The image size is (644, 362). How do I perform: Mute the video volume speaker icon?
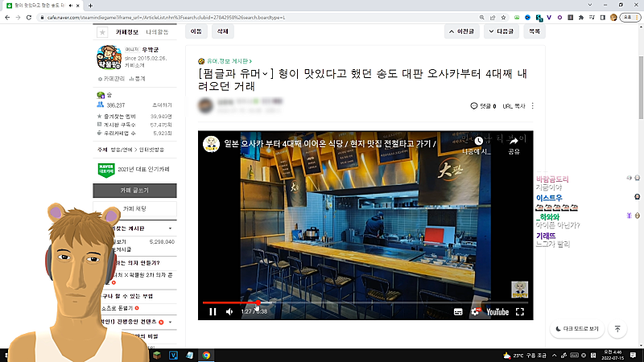[x=229, y=311]
